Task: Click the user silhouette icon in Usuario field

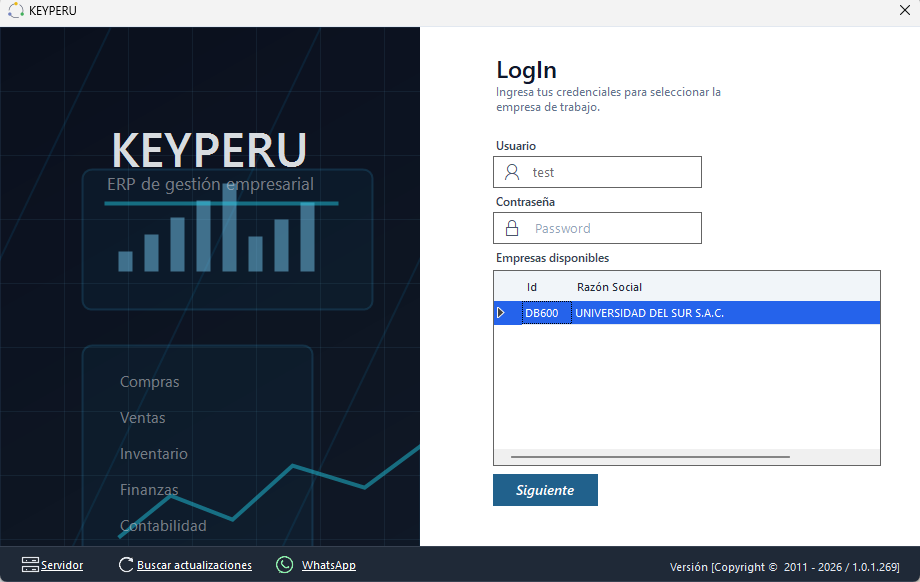Action: pyautogui.click(x=512, y=172)
